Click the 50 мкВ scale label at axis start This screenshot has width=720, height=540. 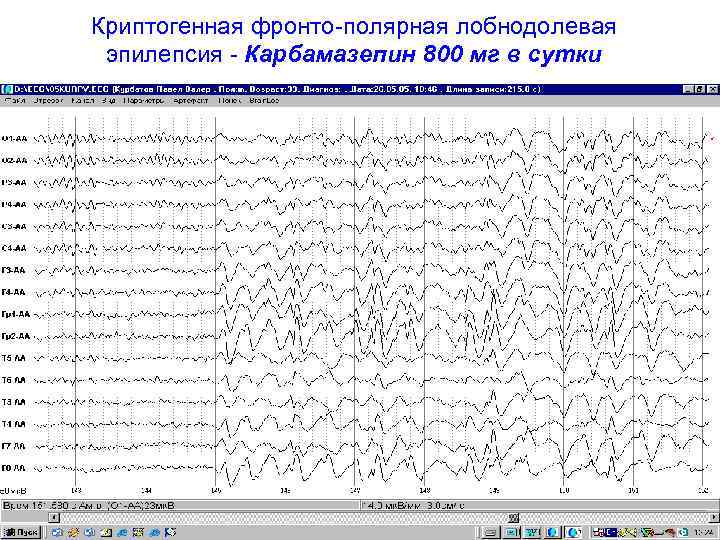click(14, 490)
